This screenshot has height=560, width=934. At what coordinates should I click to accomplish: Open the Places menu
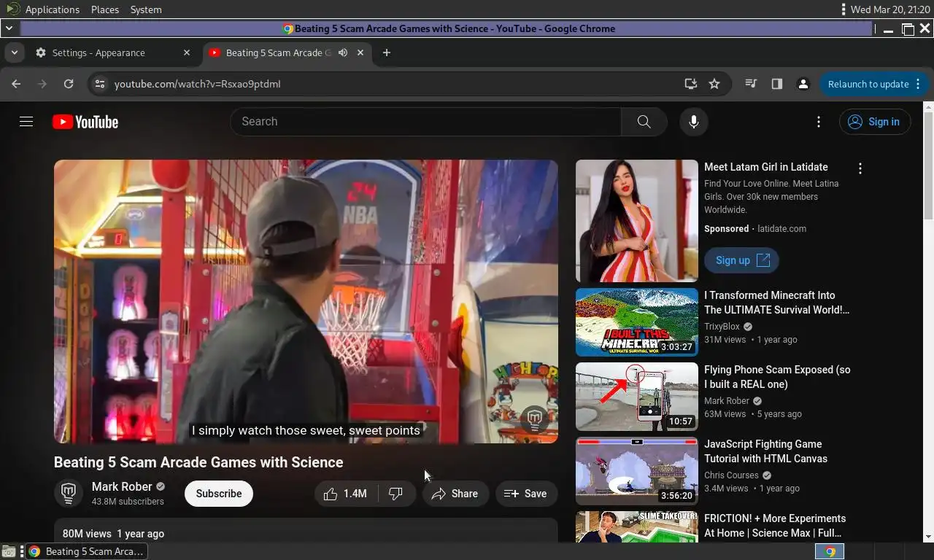[105, 9]
